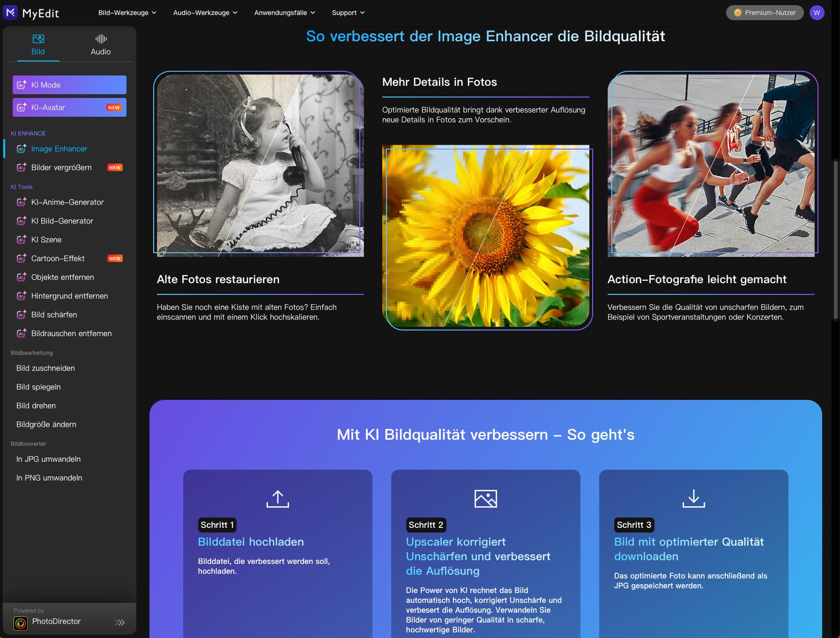Open the user avatar W icon
Screen dimensions: 840x638
click(x=817, y=13)
